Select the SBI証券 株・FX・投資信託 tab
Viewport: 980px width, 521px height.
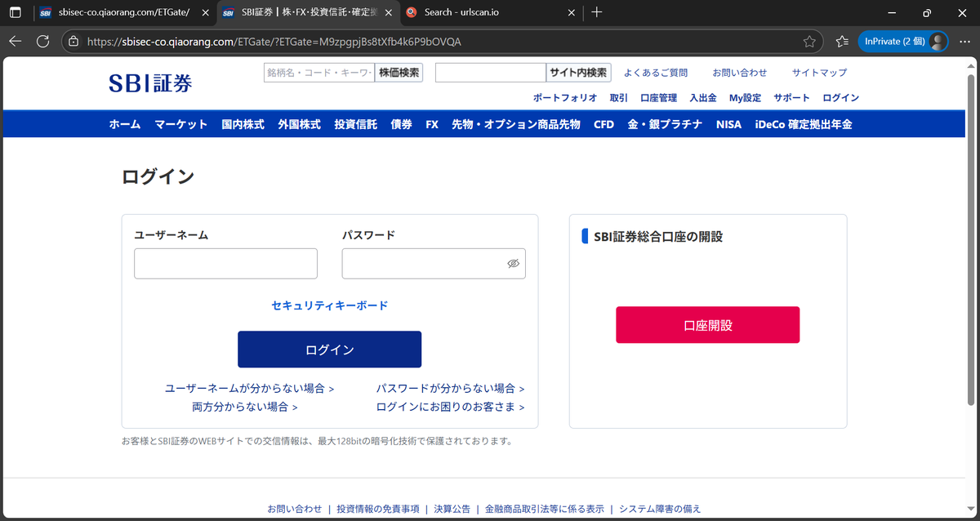tap(307, 12)
